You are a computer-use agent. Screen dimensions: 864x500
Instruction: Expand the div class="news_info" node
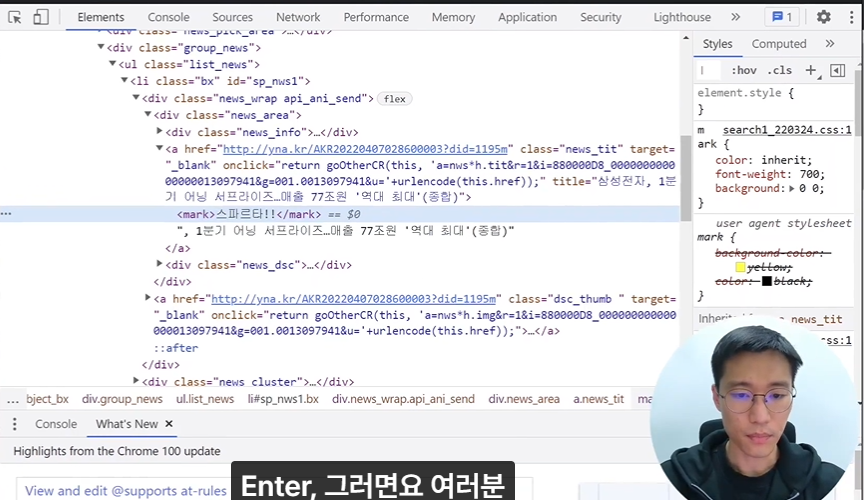[x=159, y=131]
